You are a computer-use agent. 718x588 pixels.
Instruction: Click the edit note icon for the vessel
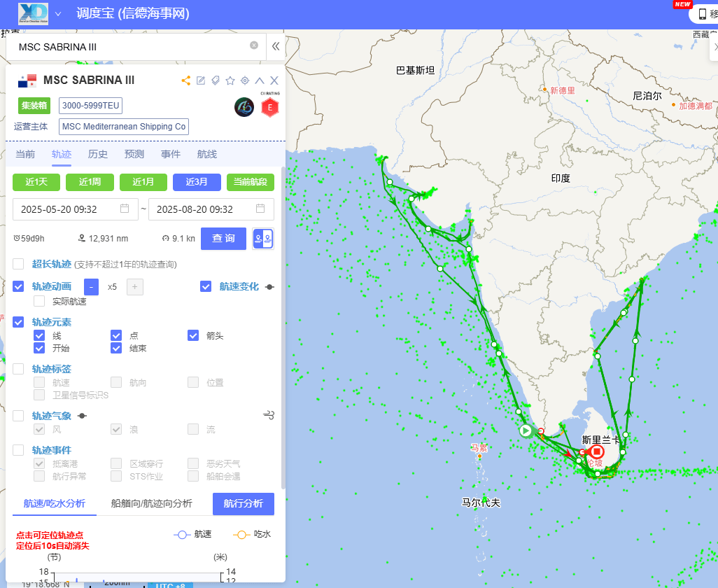pyautogui.click(x=201, y=80)
